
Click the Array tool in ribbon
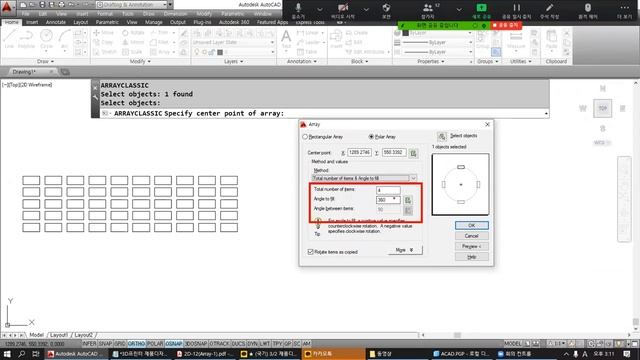coord(160,52)
